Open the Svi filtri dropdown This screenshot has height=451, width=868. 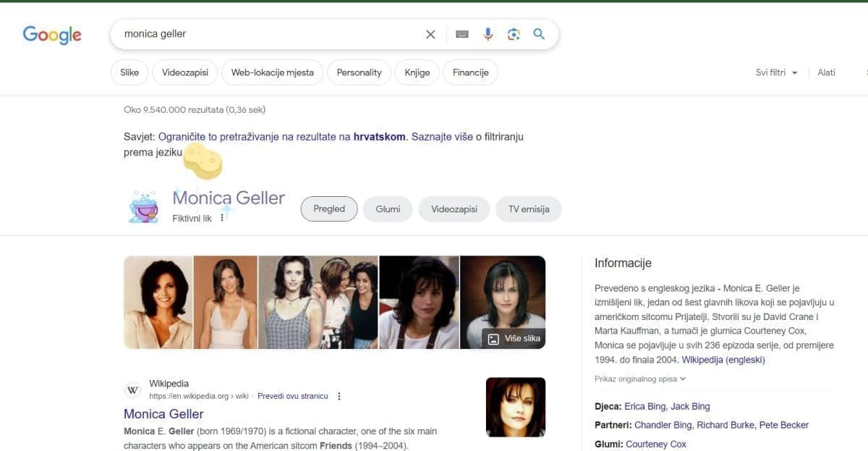(775, 72)
